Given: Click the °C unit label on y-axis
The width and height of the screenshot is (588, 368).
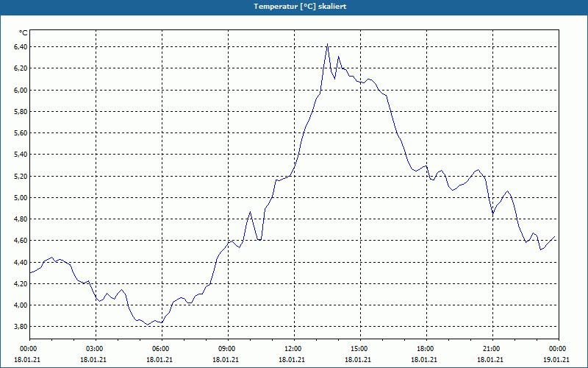Looking at the screenshot, I should point(24,33).
